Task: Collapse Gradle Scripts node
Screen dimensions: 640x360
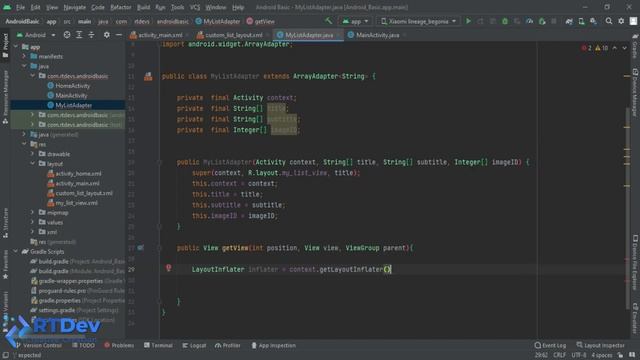Action: pyautogui.click(x=16, y=251)
